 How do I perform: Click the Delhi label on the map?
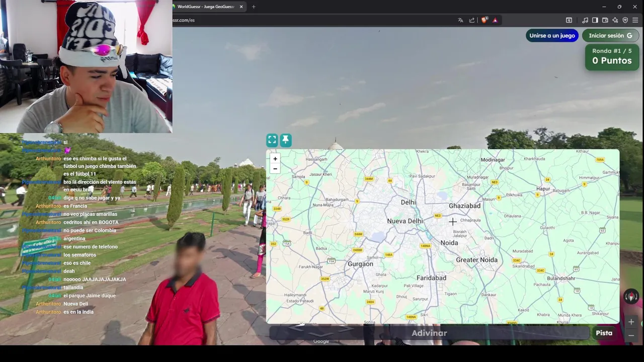click(x=409, y=202)
